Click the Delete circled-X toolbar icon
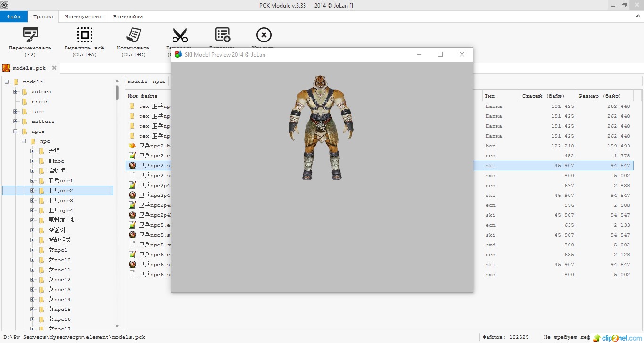The width and height of the screenshot is (644, 343). point(264,35)
